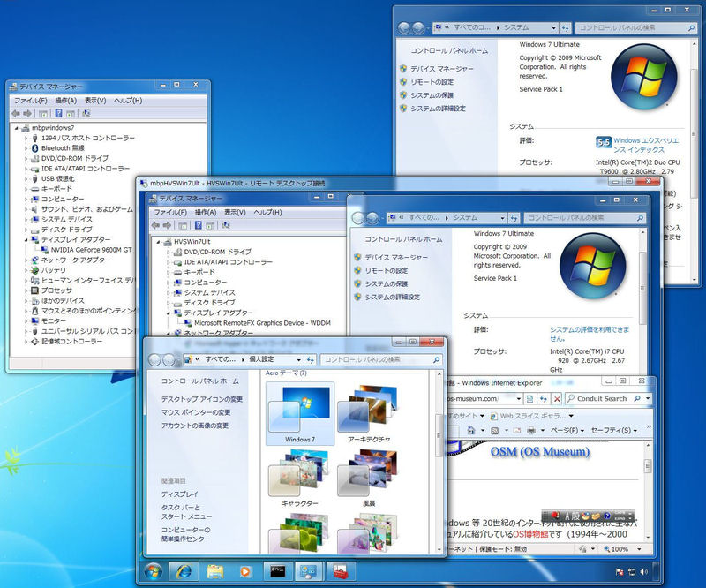Collapse ディスプレイ アダプター in mbpwindows7 Device Manager
Screen dimensions: 706x588
tap(26, 240)
